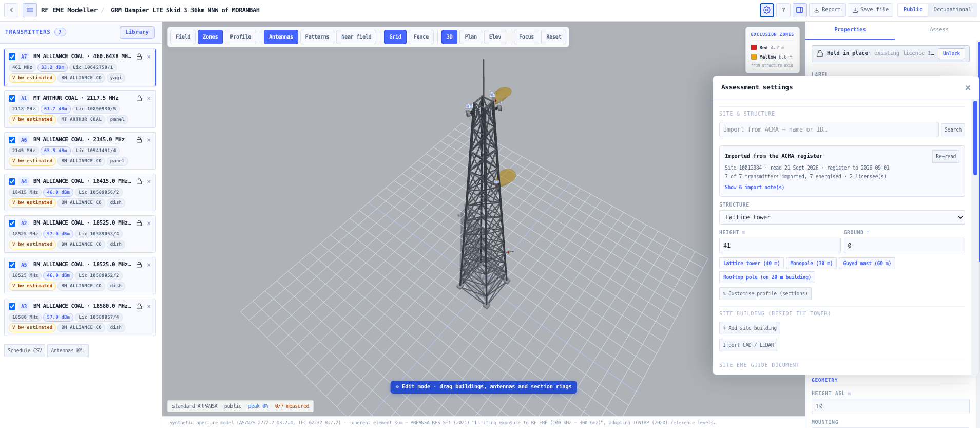980x428 pixels.
Task: Open the Structure Lattice tower dropdown
Action: 842,217
